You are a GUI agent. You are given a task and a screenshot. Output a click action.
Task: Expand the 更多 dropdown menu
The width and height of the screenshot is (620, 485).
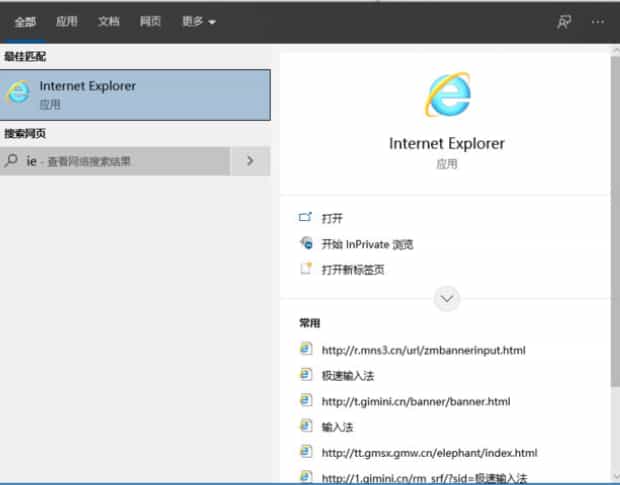click(x=198, y=21)
